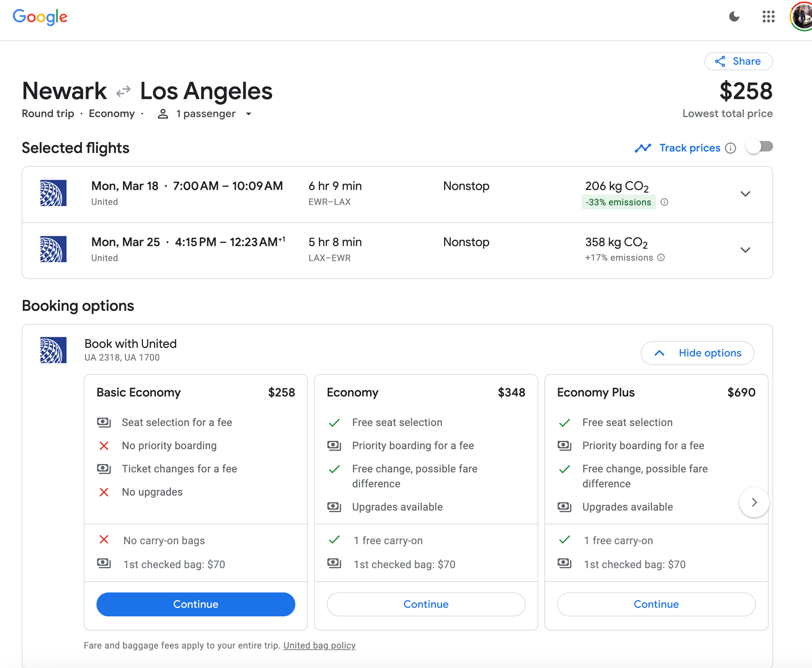The image size is (812, 668).
Task: Click the EWR–LAX route text
Action: [329, 202]
